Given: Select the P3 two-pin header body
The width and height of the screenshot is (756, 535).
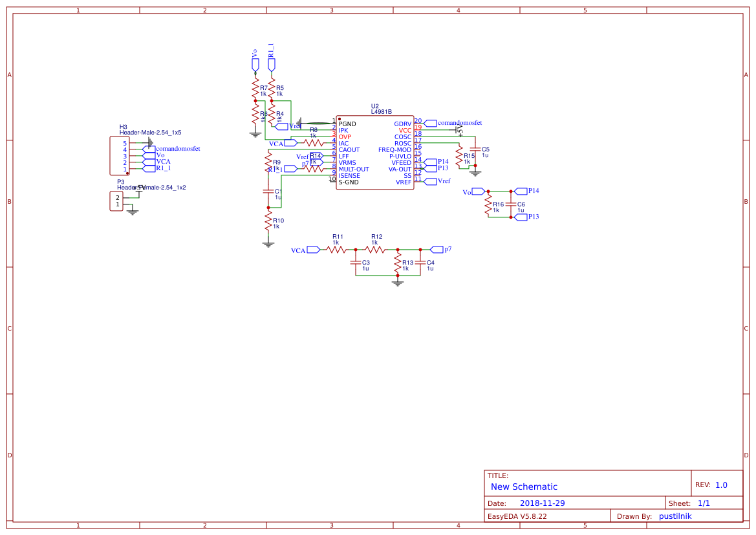Looking at the screenshot, I should 116,201.
